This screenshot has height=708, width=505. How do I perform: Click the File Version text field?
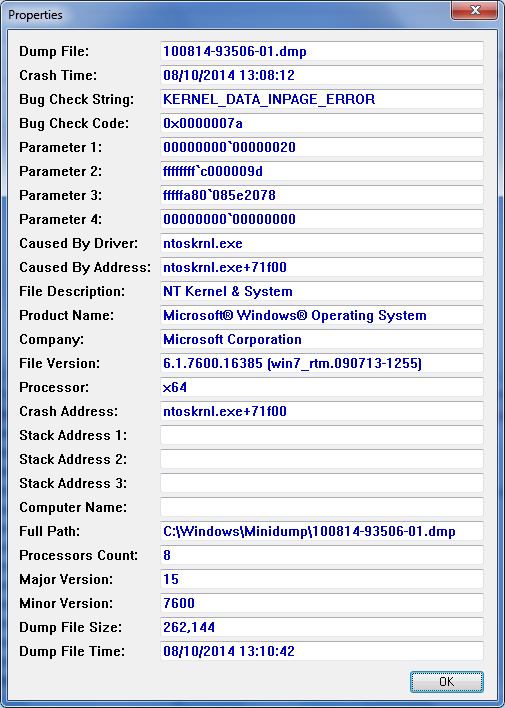pos(322,363)
